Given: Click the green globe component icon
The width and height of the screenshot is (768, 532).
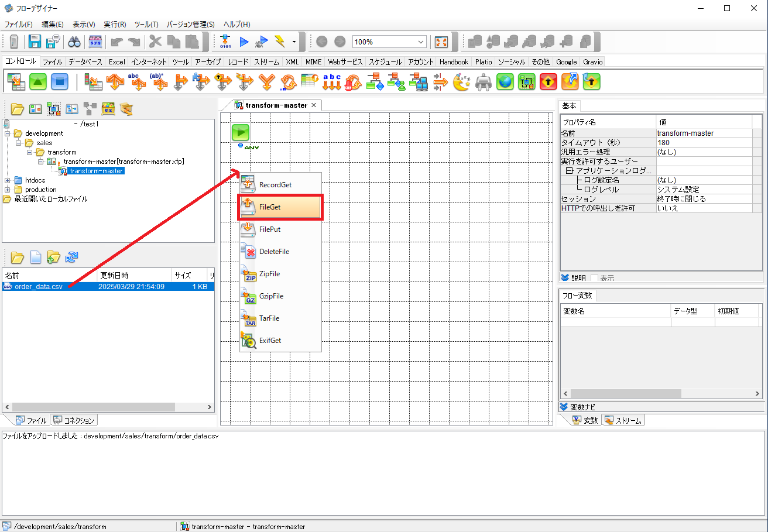Looking at the screenshot, I should coord(505,81).
